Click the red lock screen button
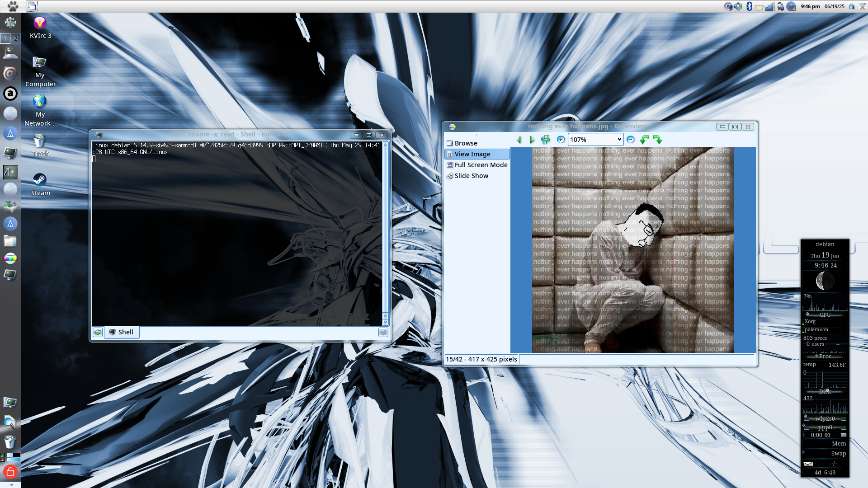 pos(10,472)
